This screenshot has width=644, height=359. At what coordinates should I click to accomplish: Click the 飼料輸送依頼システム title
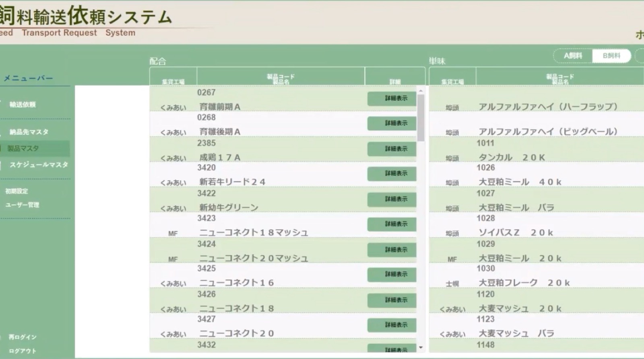(x=86, y=16)
